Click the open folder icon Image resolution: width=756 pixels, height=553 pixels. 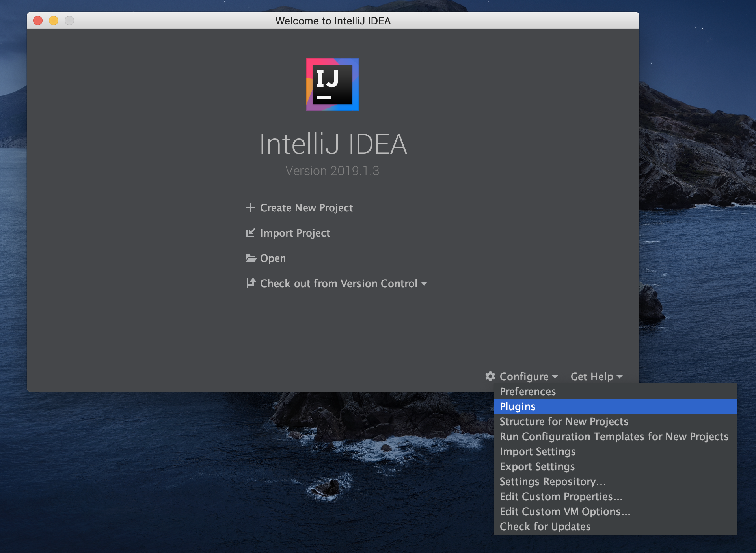tap(251, 258)
